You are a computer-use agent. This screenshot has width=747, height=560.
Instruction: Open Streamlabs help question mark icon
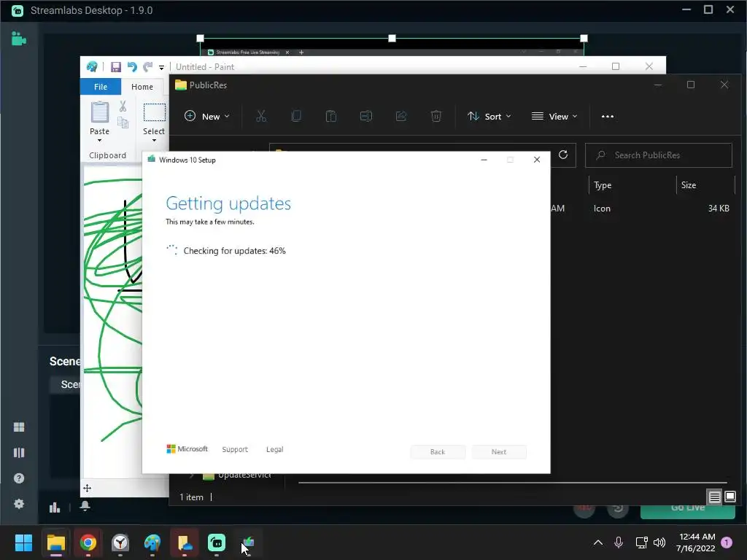point(19,478)
